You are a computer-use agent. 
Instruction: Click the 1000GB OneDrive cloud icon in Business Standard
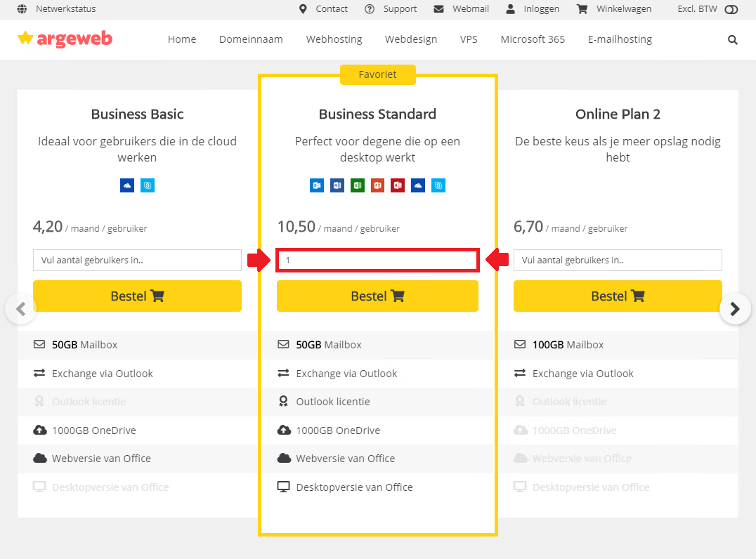(x=284, y=430)
